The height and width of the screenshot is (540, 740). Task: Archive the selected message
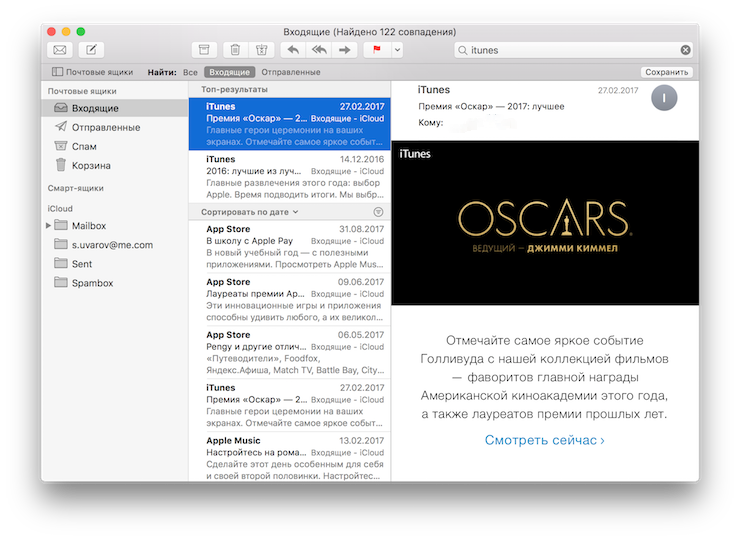pos(204,50)
